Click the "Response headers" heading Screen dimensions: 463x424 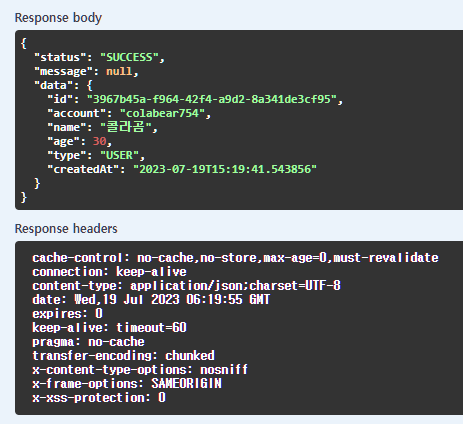tap(66, 229)
